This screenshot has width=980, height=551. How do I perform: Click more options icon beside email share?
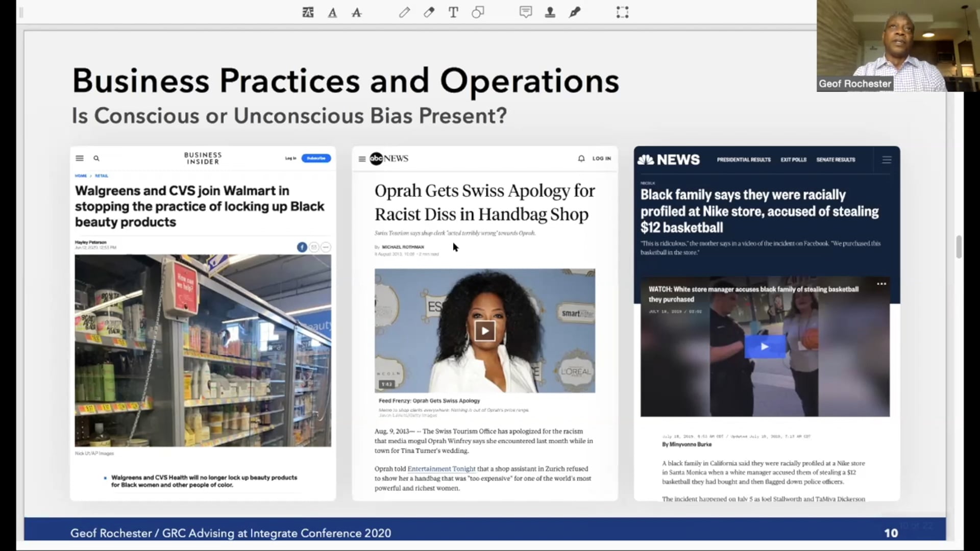tap(326, 247)
